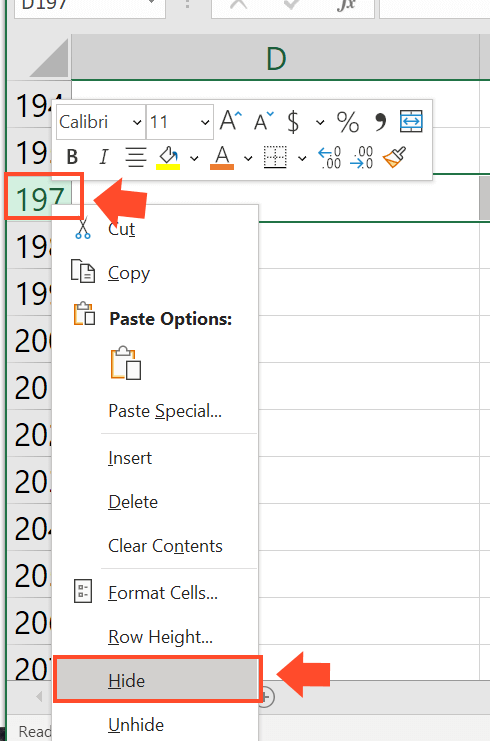Open Borders dropdown arrow
490x741 pixels.
[302, 158]
